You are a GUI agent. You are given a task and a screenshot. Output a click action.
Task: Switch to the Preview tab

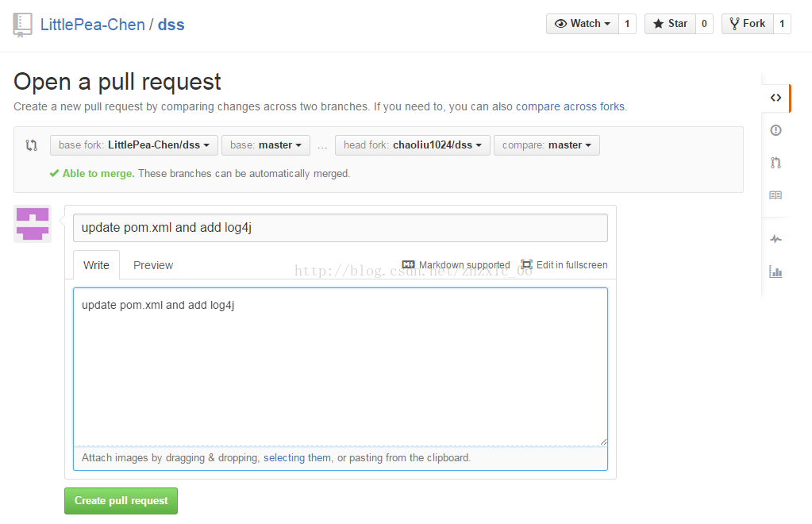(153, 265)
